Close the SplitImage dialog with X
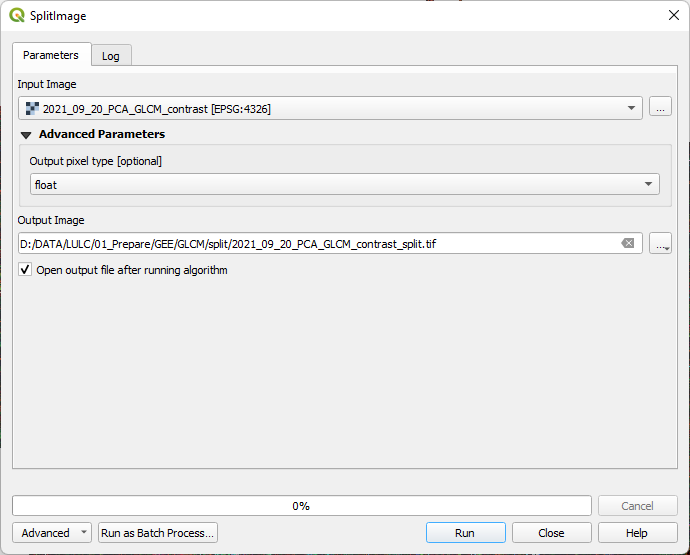Image resolution: width=690 pixels, height=555 pixels. click(x=673, y=15)
